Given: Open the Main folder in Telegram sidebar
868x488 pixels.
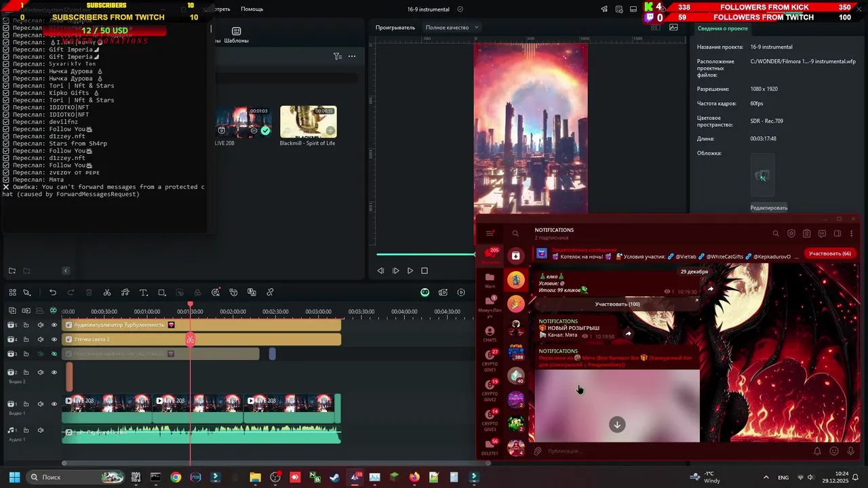Looking at the screenshot, I should click(490, 280).
